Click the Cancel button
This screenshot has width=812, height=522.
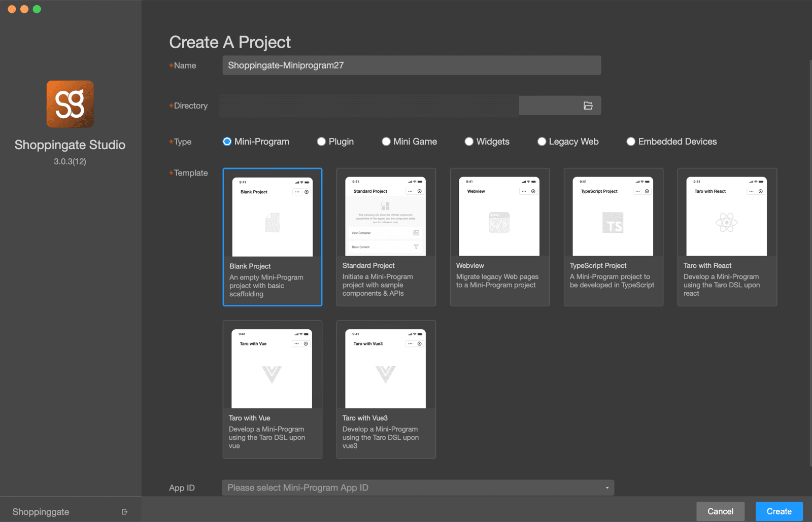720,511
